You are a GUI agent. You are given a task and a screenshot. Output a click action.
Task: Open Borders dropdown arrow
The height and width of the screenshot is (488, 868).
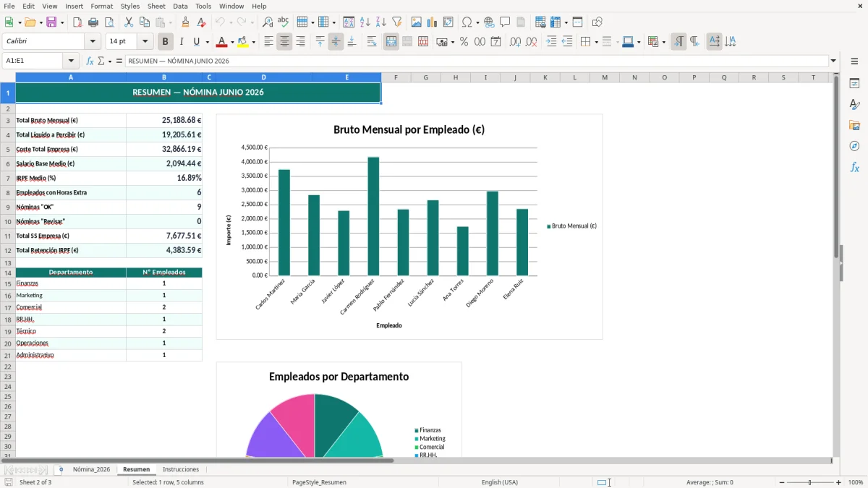click(x=595, y=42)
